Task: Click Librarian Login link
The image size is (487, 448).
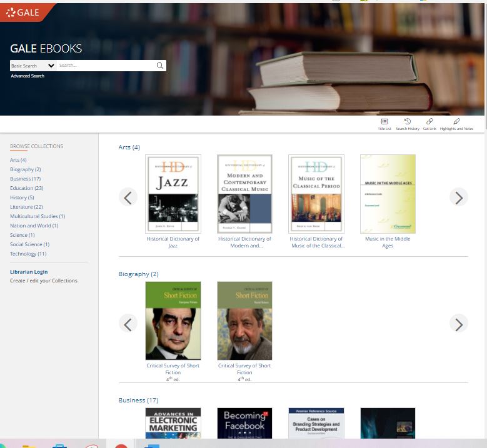Action: (29, 272)
